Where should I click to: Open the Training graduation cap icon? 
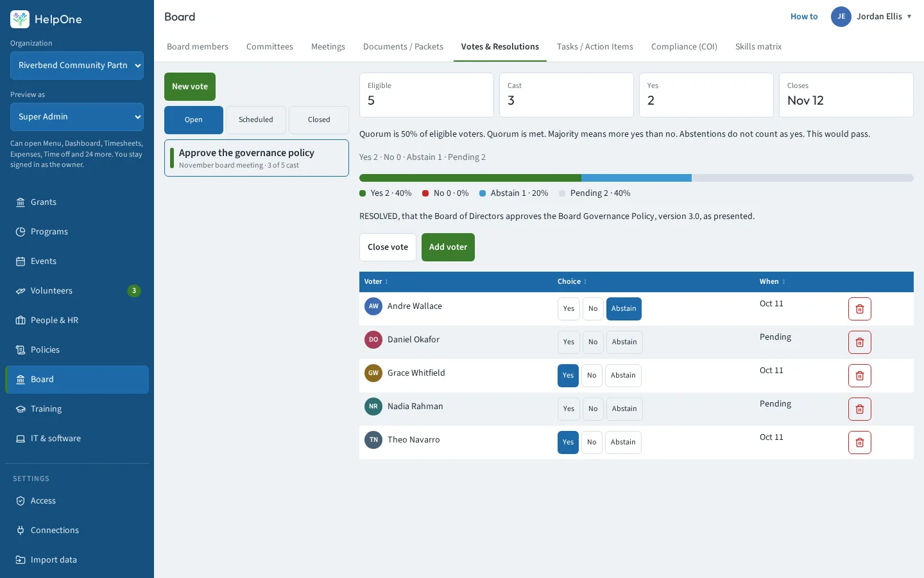point(21,409)
